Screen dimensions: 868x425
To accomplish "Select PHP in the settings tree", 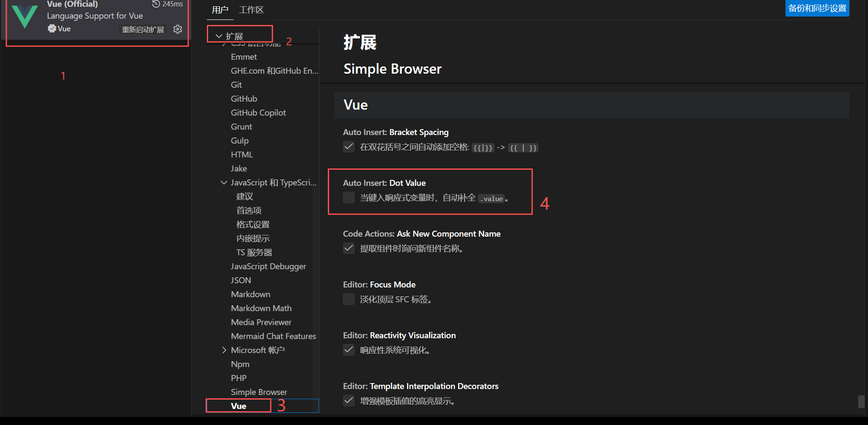I will [239, 378].
